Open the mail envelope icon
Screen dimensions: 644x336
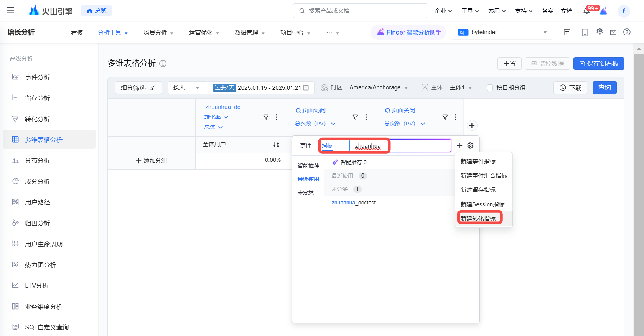(613, 32)
